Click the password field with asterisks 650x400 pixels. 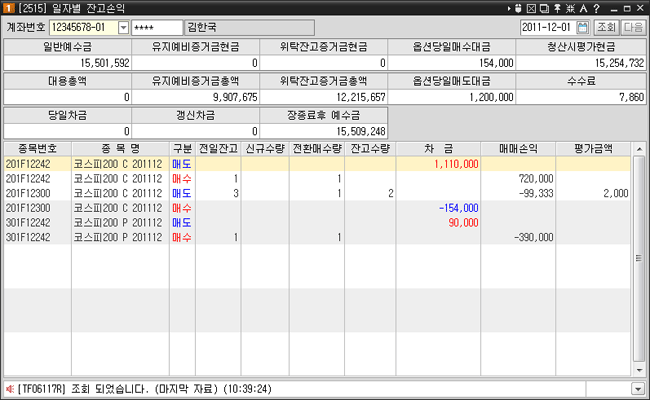(157, 28)
